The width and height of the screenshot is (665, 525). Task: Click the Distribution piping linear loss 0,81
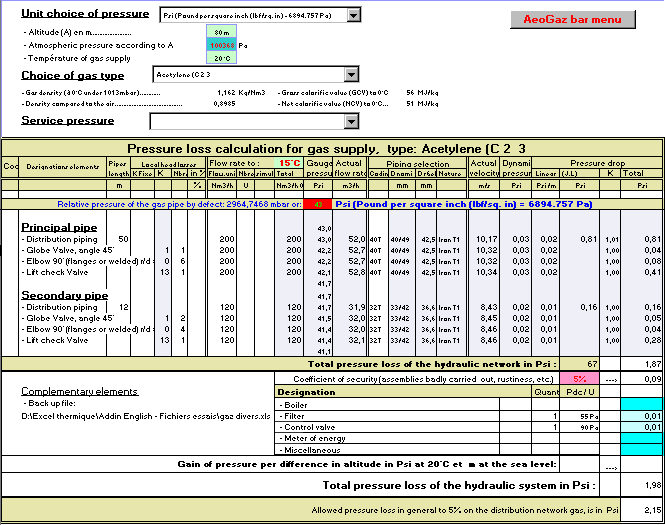pyautogui.click(x=589, y=239)
